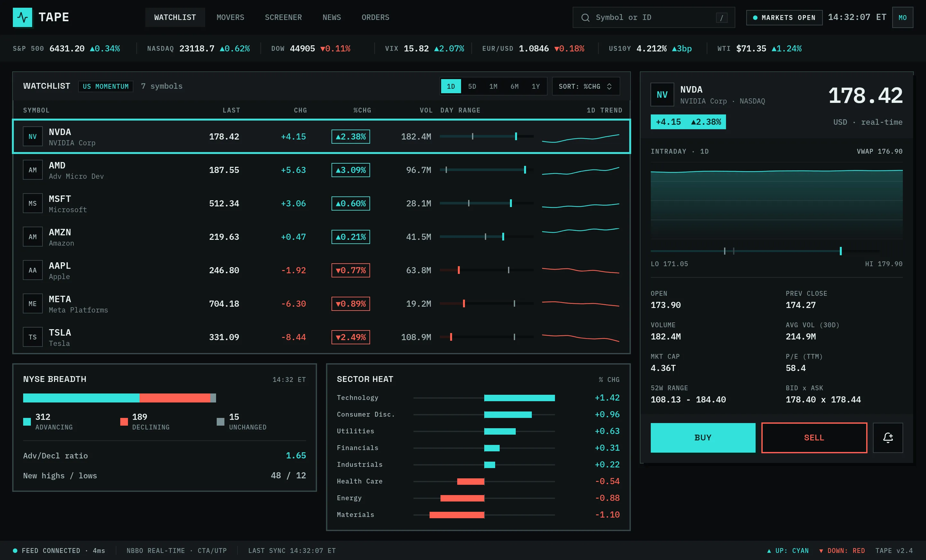Viewport: 926px width, 560px height.
Task: Select the MSFT watchlist row
Action: pos(321,203)
